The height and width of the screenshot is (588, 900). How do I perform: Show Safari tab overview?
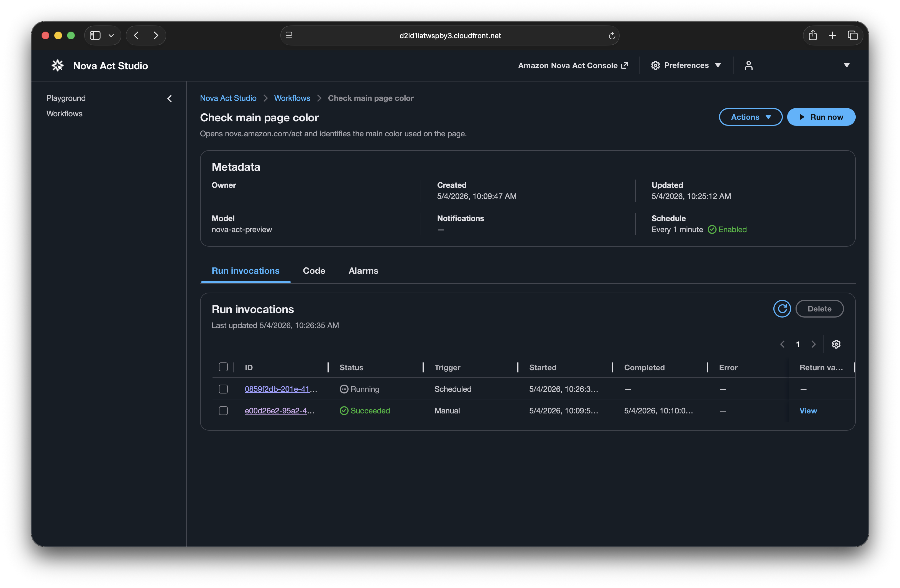pyautogui.click(x=852, y=35)
